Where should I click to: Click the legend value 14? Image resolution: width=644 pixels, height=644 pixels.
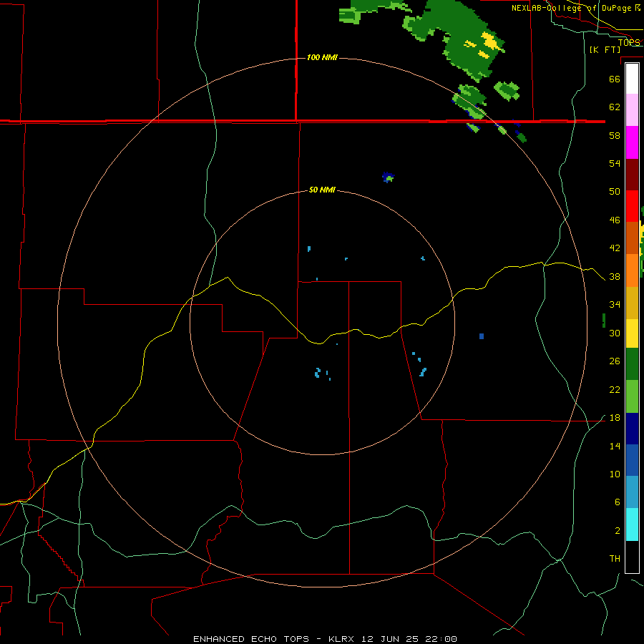click(x=615, y=446)
